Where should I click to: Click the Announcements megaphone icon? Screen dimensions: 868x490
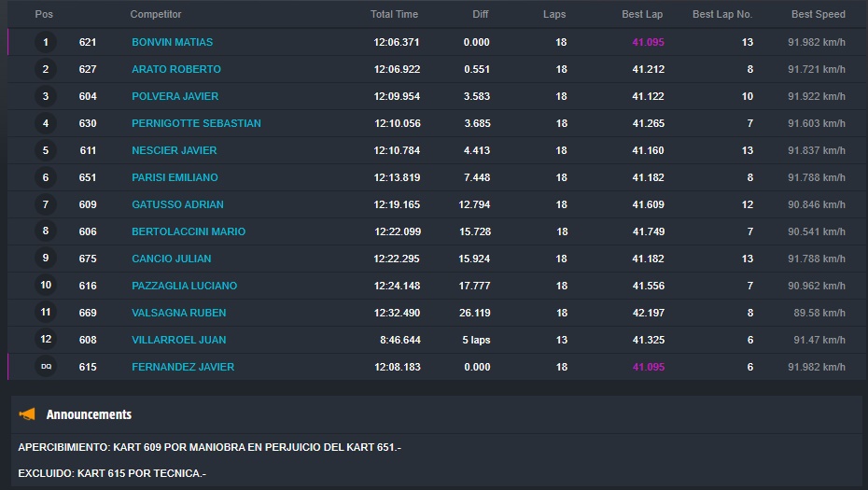[27, 414]
